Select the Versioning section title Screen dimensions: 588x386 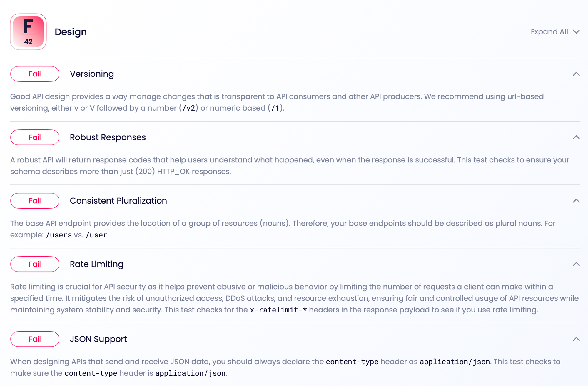click(x=92, y=74)
